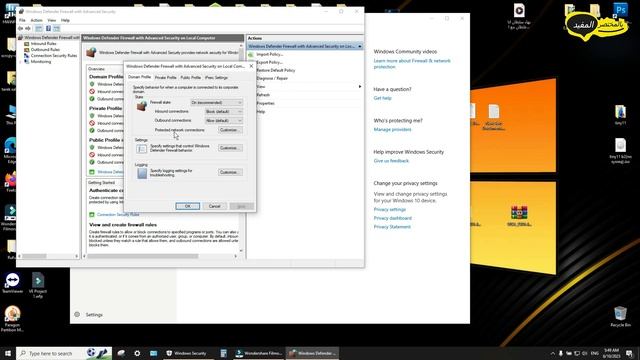Viewport: 640px width, 360px height.
Task: Click Properties in the Actions pane
Action: (x=265, y=103)
